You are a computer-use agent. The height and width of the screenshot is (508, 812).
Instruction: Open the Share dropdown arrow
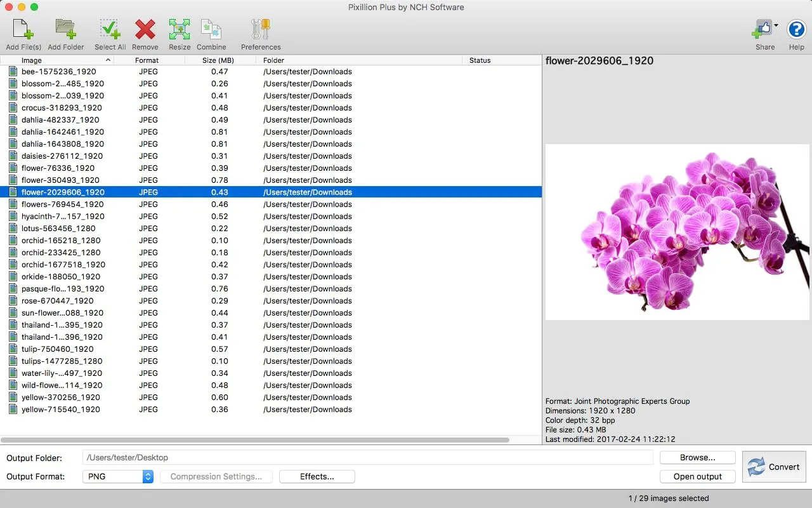pos(776,26)
